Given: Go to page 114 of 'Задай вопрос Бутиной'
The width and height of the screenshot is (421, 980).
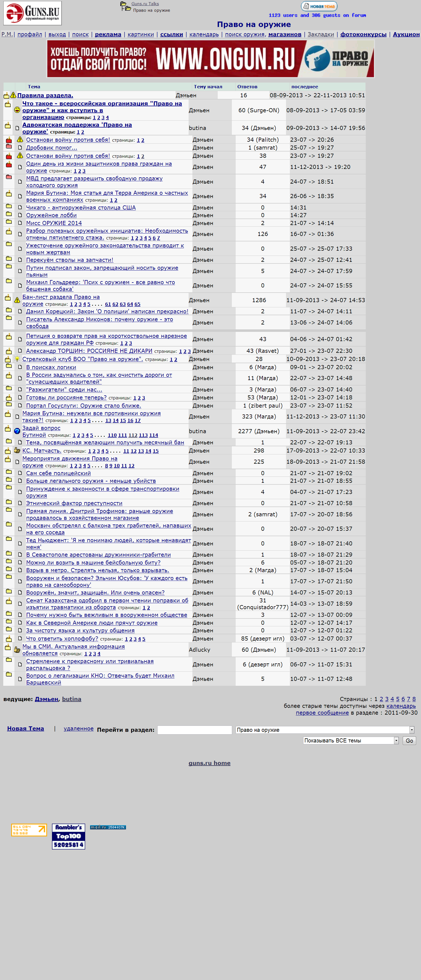Looking at the screenshot, I should [x=153, y=435].
